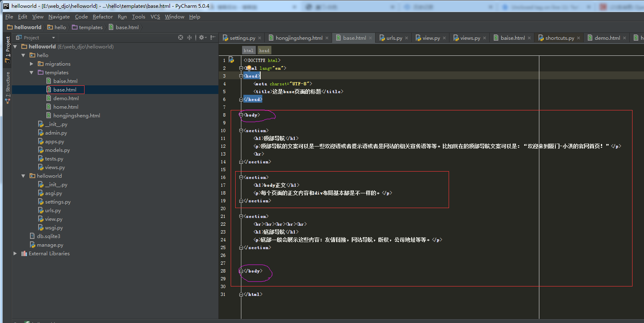Viewport: 644px width, 323px height.
Task: Expand the migrations folder
Action: tap(32, 64)
